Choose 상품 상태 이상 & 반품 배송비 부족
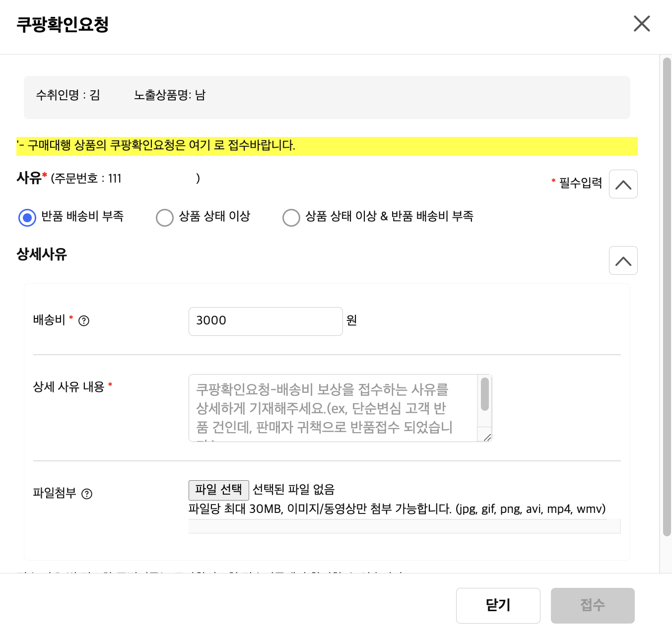The image size is (672, 634). pos(291,217)
